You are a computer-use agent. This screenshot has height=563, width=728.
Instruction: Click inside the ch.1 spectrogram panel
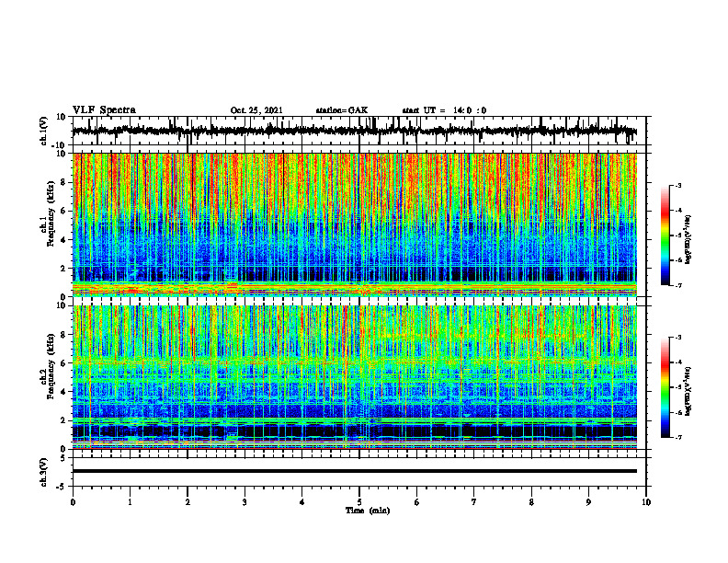pos(355,224)
